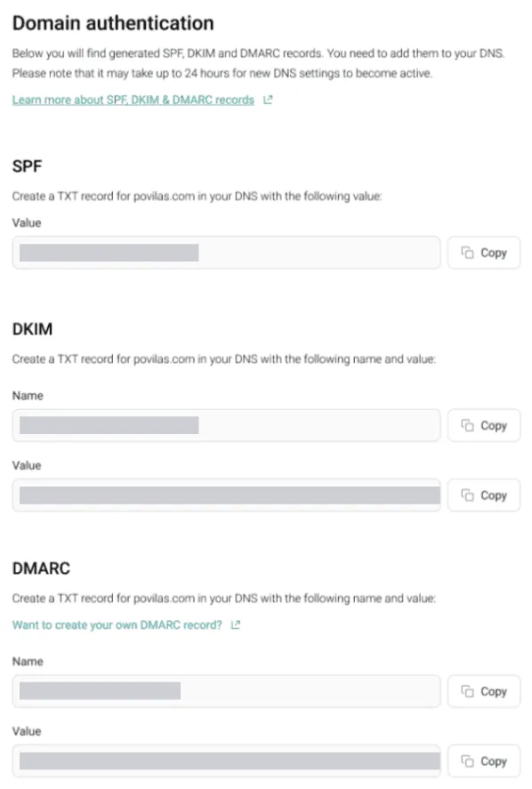Click external-link icon beside SPF, DKIM & DMARC link
532x789 pixels.
[x=268, y=100]
